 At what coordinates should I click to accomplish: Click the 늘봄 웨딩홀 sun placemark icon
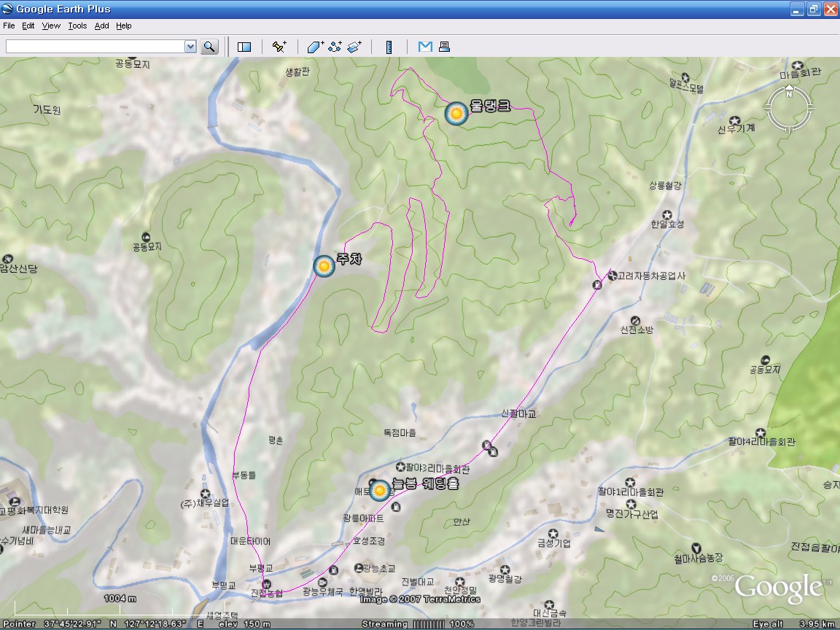380,490
